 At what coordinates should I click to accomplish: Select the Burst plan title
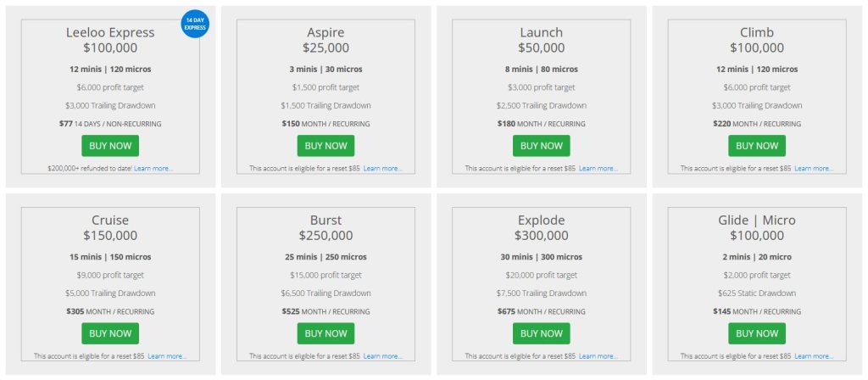[325, 220]
